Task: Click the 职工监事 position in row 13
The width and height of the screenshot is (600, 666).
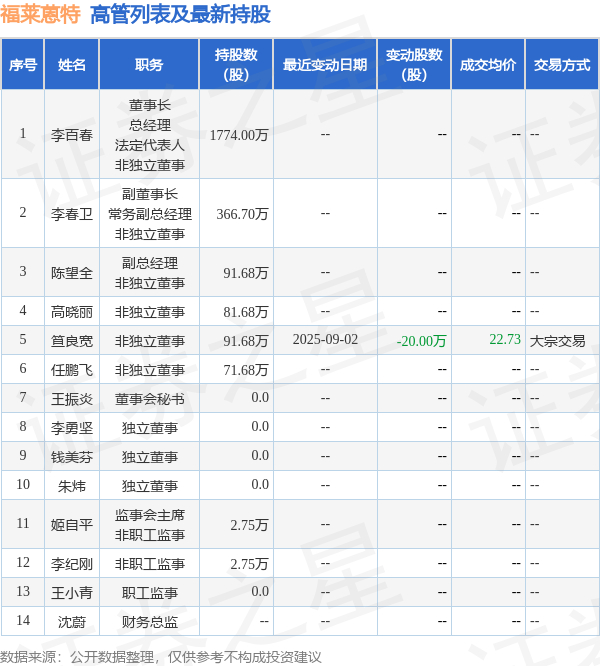Action: [x=149, y=593]
